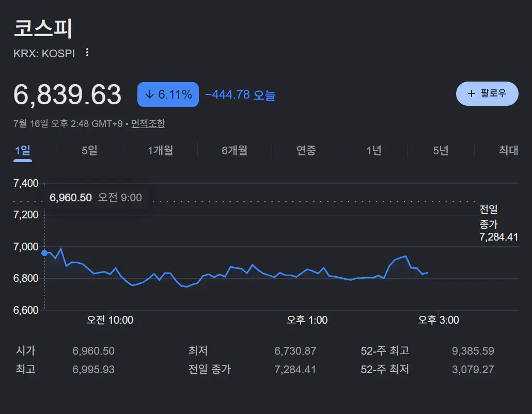Click the 52-주 최저 label

tap(385, 369)
